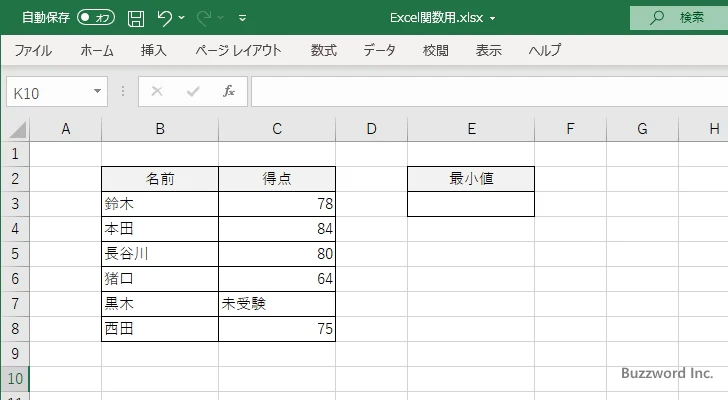Select the empty result cell under 最小値
Viewport: 728px width, 400px height.
point(471,204)
